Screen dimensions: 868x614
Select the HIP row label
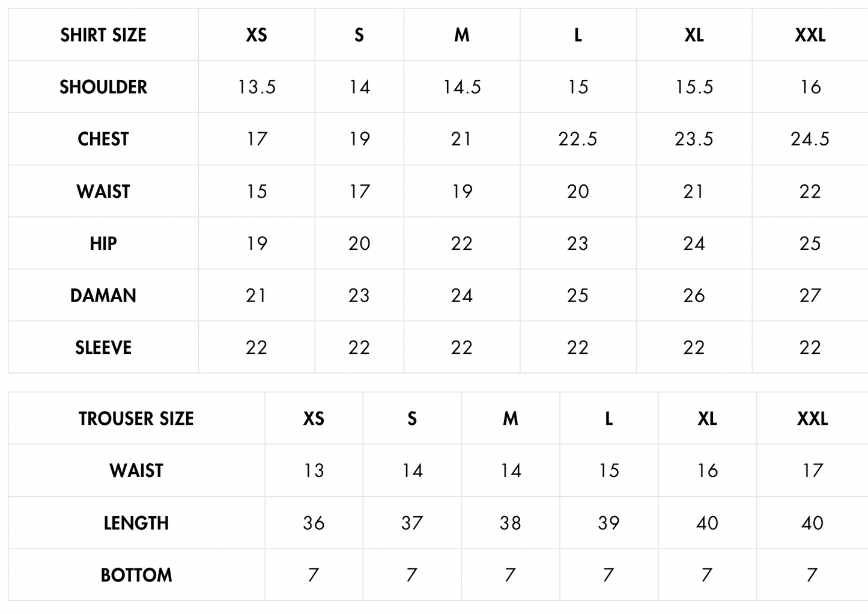(x=103, y=243)
